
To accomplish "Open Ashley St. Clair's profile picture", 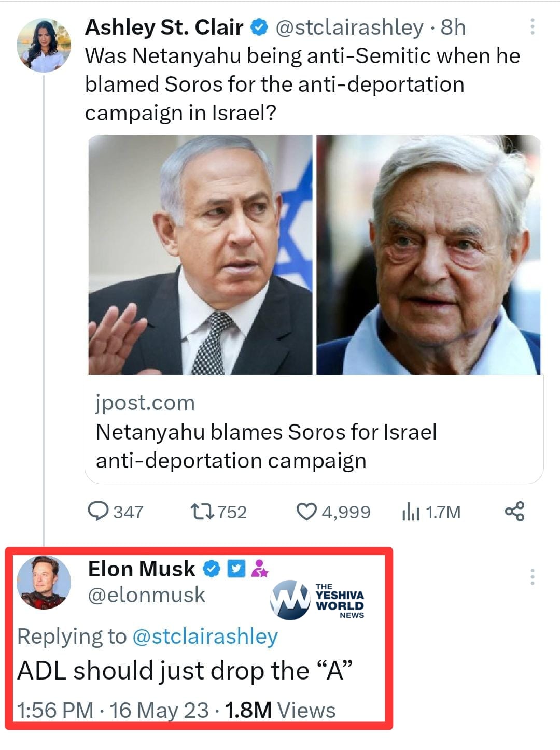I will [44, 46].
